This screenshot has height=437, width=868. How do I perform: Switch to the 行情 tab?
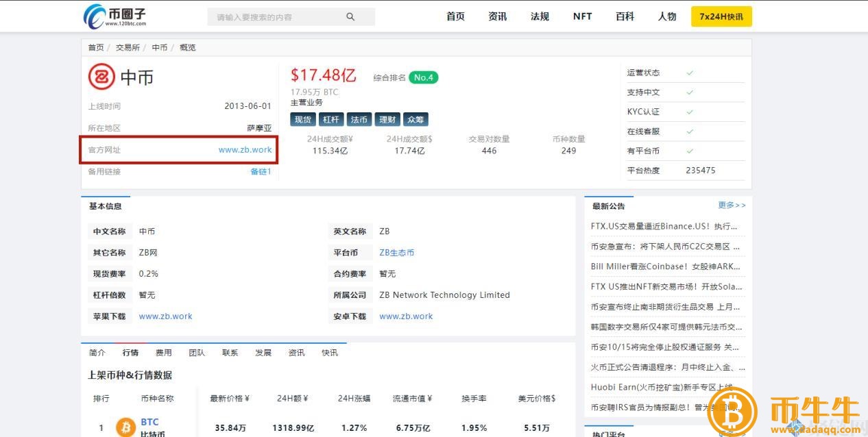130,352
